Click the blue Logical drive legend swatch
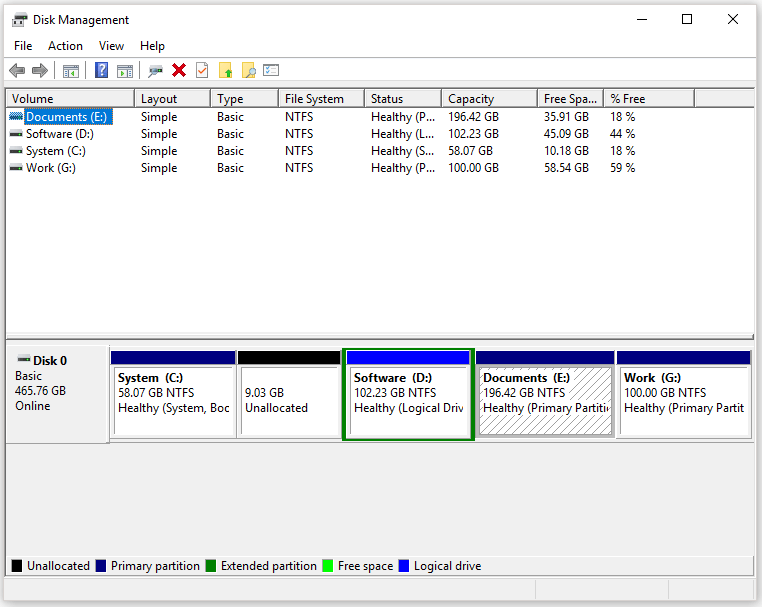Viewport: 762px width, 607px height. pyautogui.click(x=403, y=566)
